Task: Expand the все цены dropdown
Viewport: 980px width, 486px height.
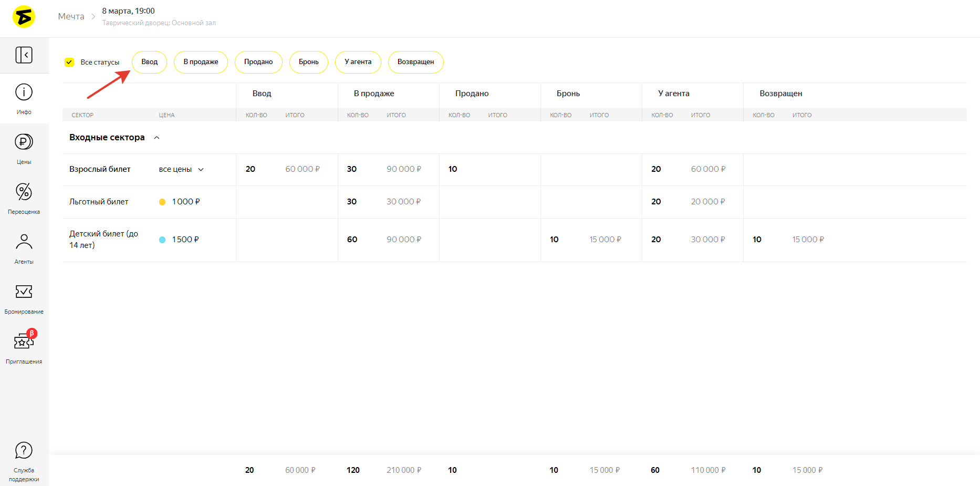Action: click(181, 169)
